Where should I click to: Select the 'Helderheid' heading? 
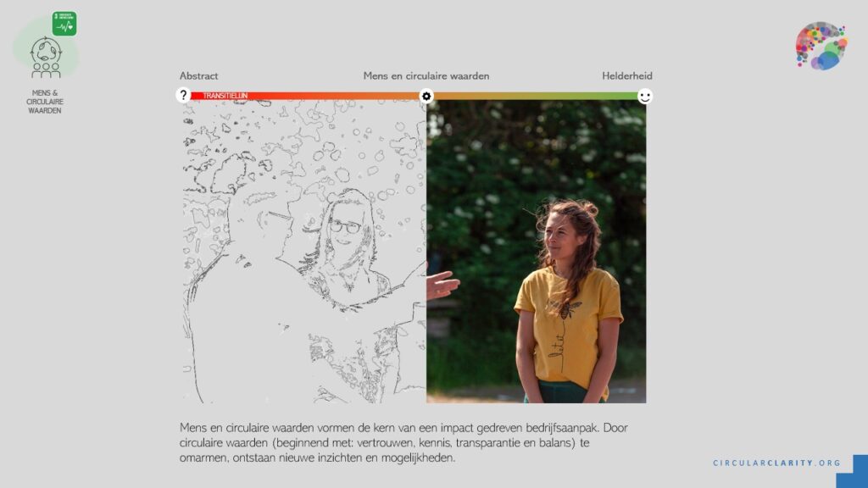627,76
